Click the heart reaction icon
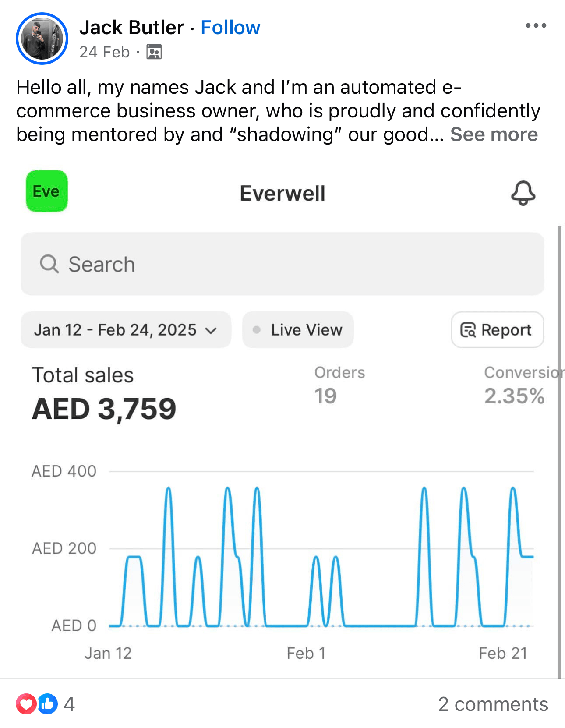 coord(26,704)
